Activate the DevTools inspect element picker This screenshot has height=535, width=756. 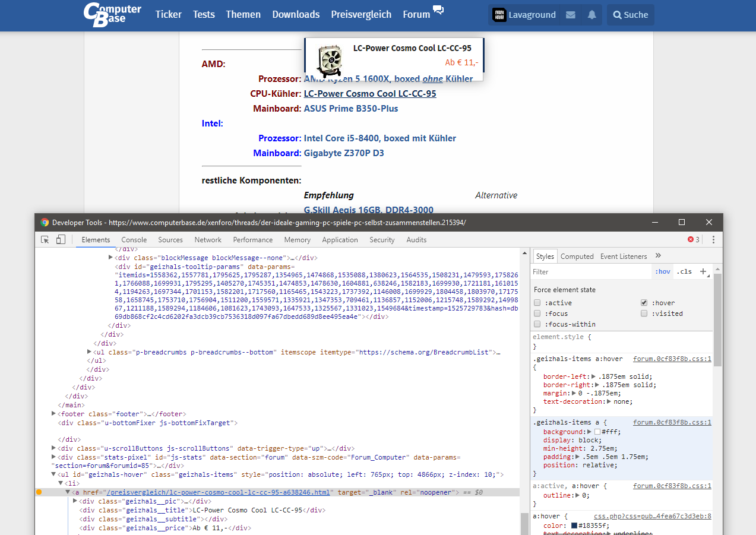(x=45, y=240)
